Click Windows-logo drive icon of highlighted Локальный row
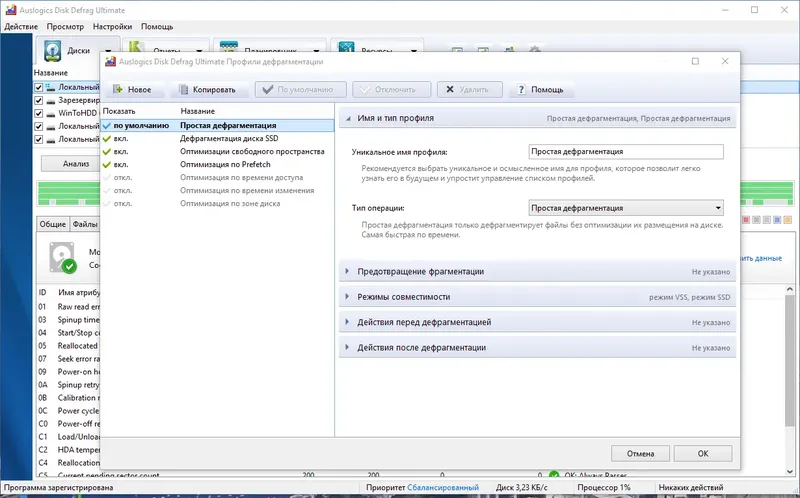Screen dimensions: 800x498 pyautogui.click(x=50, y=87)
